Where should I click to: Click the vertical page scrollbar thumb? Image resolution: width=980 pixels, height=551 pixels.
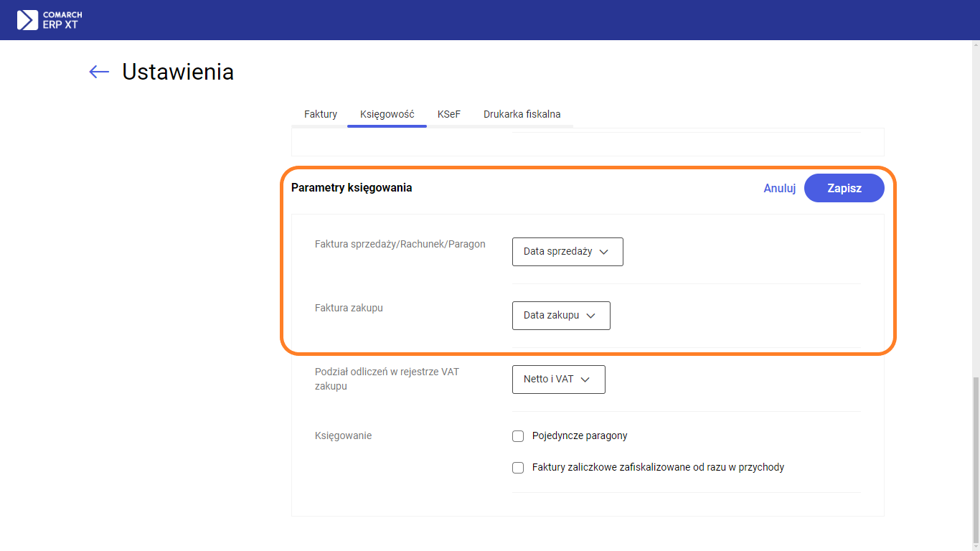point(974,459)
